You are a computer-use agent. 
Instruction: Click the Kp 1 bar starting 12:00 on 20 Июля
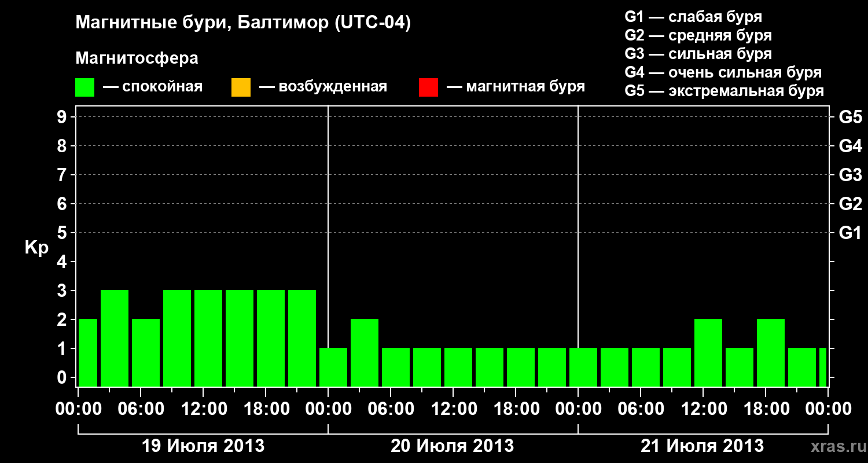click(x=458, y=367)
